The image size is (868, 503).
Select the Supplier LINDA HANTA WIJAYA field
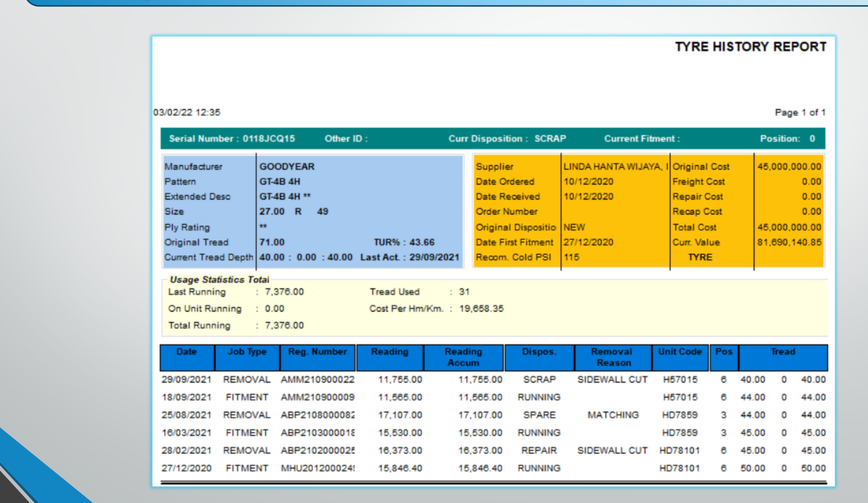click(x=616, y=167)
